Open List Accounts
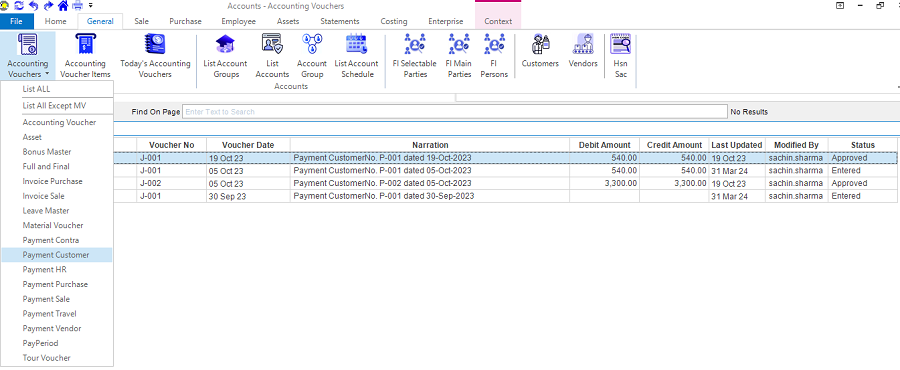 point(272,55)
